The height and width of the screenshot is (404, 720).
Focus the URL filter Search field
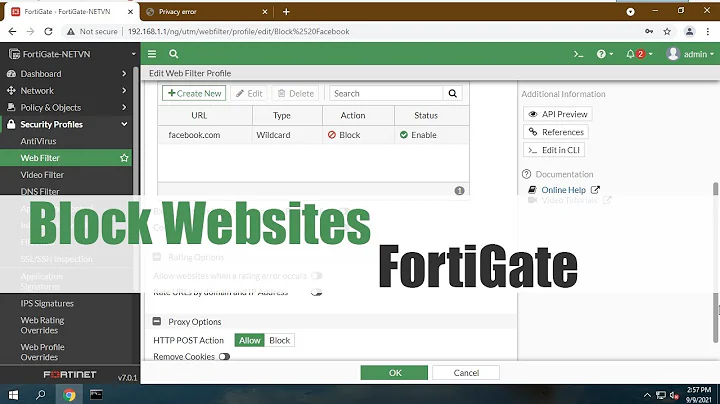click(x=386, y=93)
